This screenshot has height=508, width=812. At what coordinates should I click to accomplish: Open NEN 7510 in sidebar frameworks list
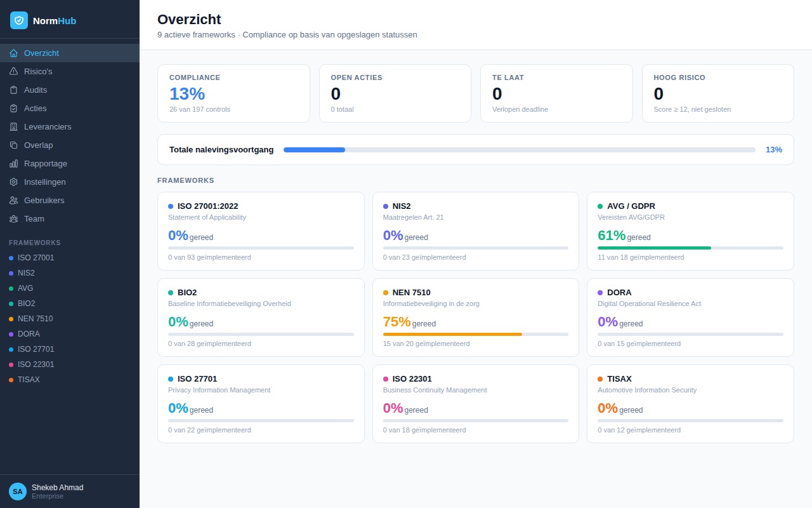70,319
